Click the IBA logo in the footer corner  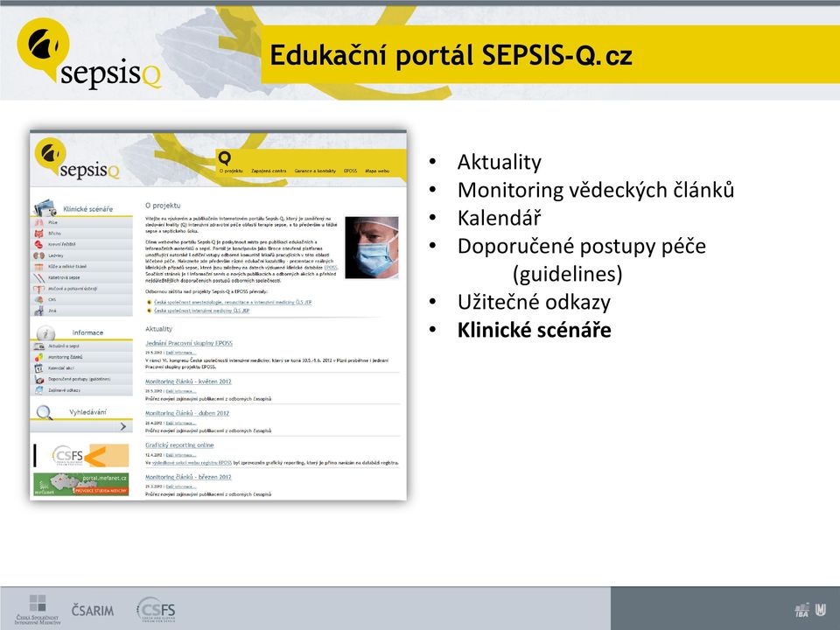802,610
